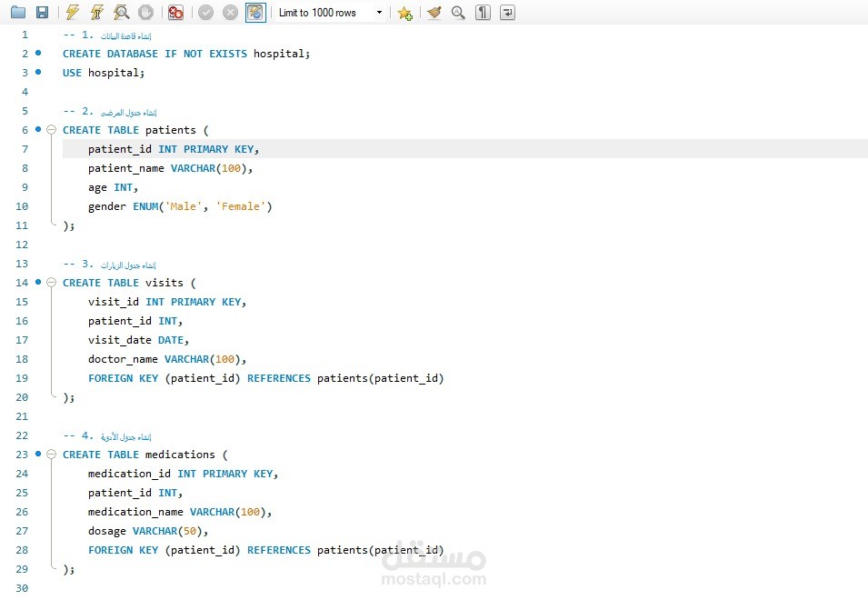The width and height of the screenshot is (868, 600).
Task: Run the statement under the cursor
Action: pos(95,12)
